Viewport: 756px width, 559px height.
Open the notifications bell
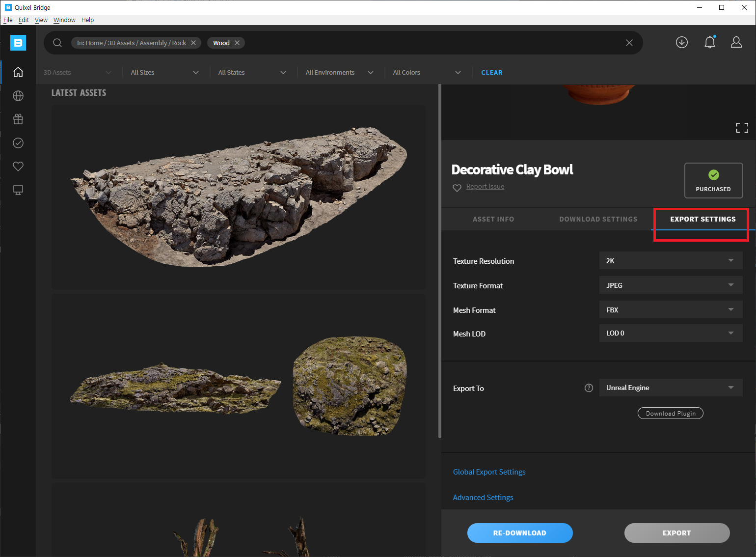click(x=710, y=42)
